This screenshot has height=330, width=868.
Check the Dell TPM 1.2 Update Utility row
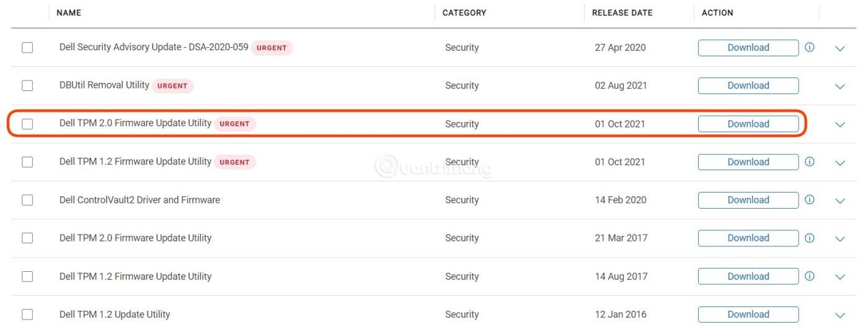tap(27, 315)
